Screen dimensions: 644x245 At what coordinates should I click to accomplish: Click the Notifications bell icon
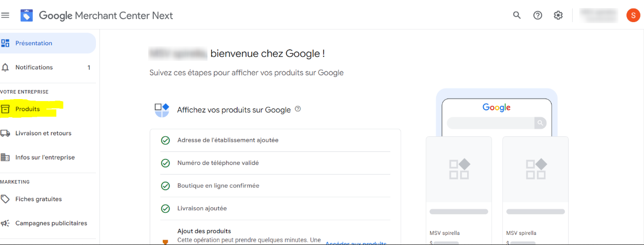tap(6, 67)
